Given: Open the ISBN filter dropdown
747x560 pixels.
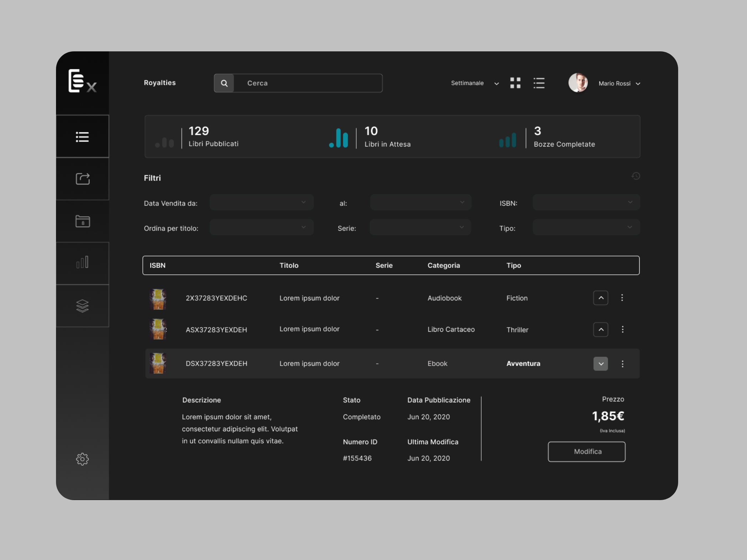Looking at the screenshot, I should (x=586, y=202).
